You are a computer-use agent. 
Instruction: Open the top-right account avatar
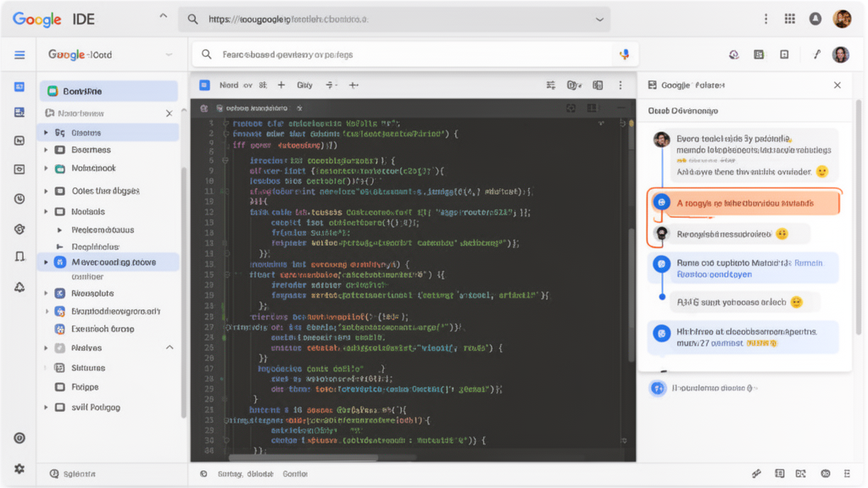pyautogui.click(x=842, y=19)
